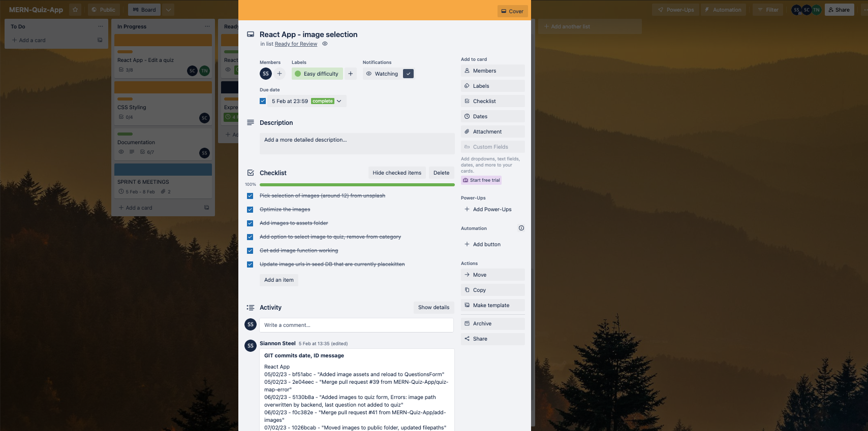
Task: Open the board view switcher chevron
Action: (169, 10)
